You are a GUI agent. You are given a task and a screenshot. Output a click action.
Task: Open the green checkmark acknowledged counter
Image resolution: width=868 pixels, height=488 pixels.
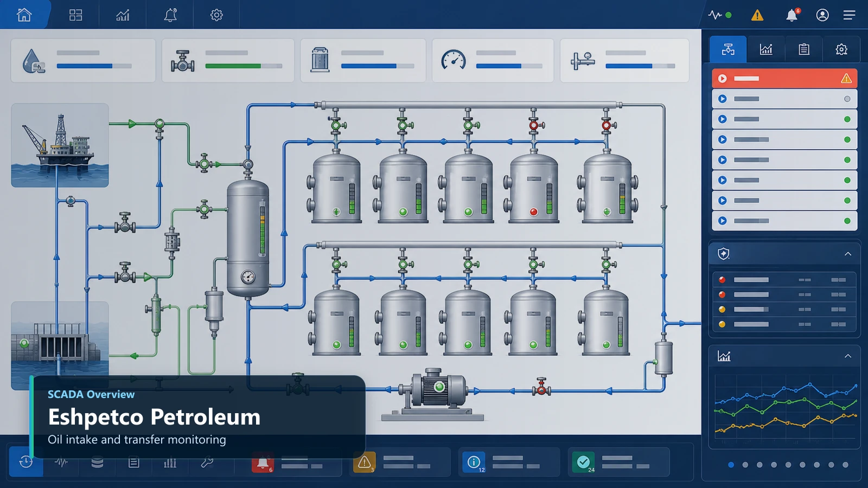point(583,462)
